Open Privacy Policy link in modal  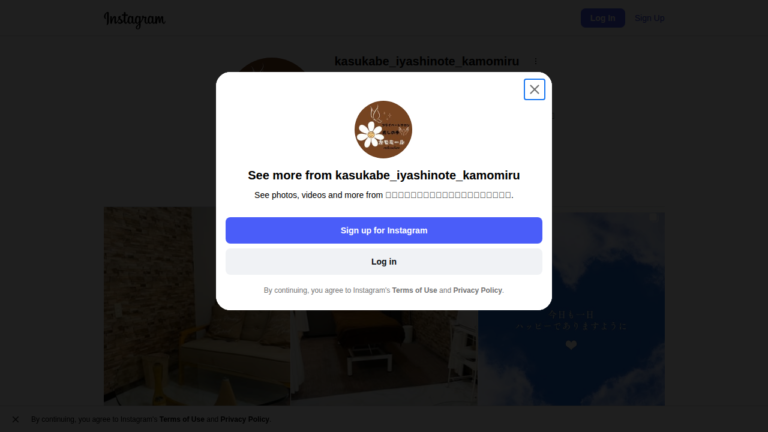(x=478, y=290)
